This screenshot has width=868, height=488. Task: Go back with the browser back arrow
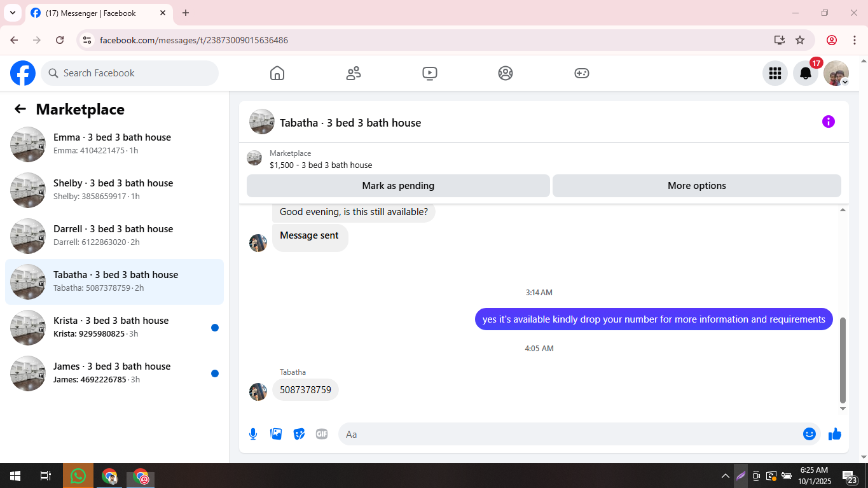[x=14, y=40]
